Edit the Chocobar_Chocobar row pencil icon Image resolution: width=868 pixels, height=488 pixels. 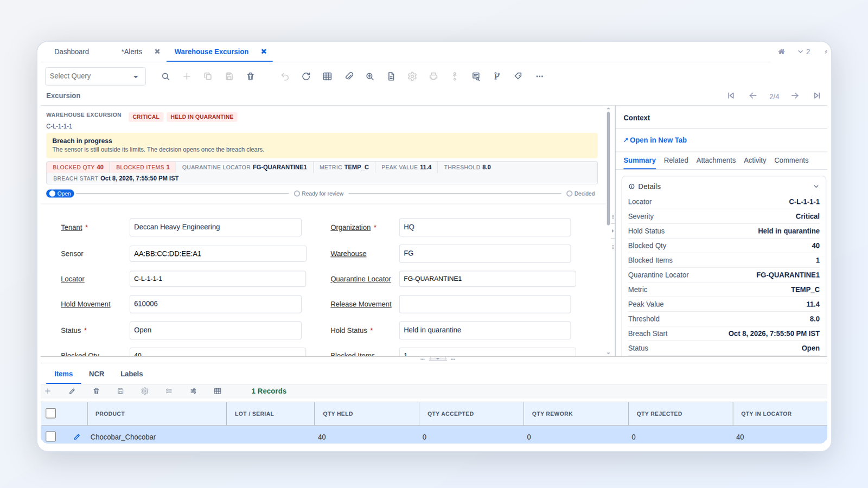(x=76, y=437)
